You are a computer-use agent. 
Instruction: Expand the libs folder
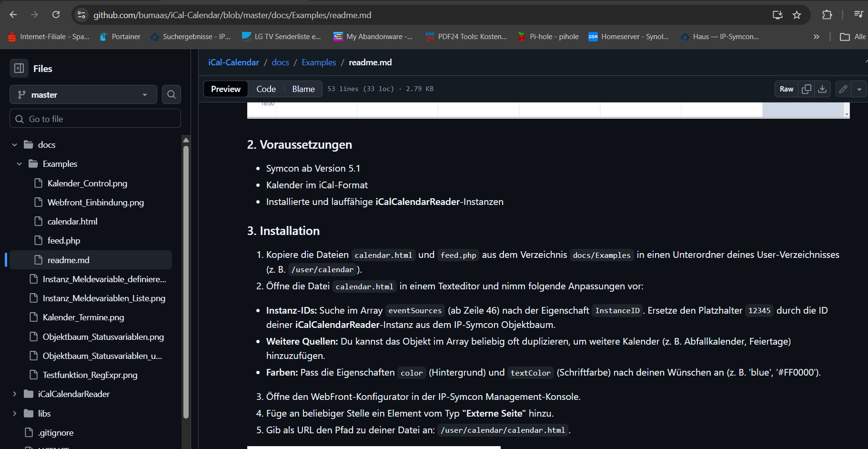pyautogui.click(x=15, y=414)
